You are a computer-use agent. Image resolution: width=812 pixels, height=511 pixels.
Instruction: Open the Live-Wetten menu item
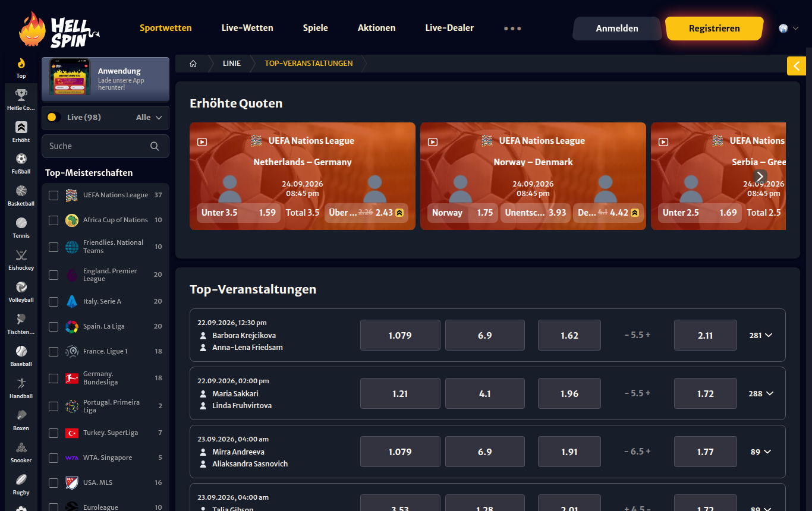247,28
